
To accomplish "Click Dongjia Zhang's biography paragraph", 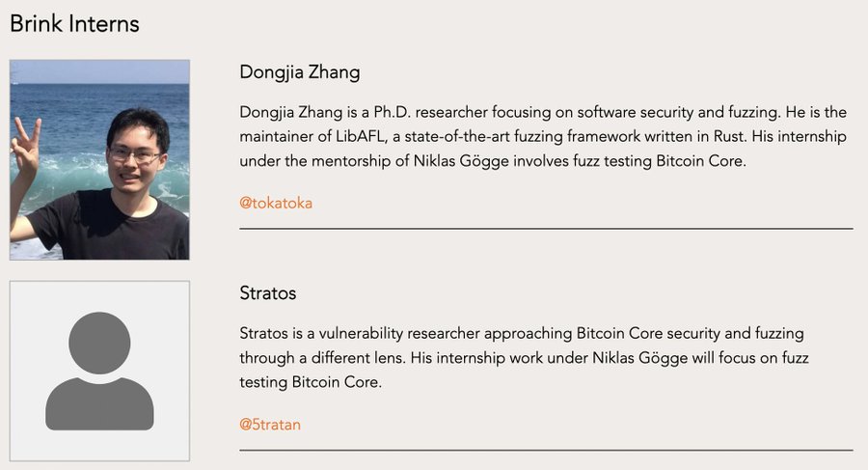I will (543, 136).
